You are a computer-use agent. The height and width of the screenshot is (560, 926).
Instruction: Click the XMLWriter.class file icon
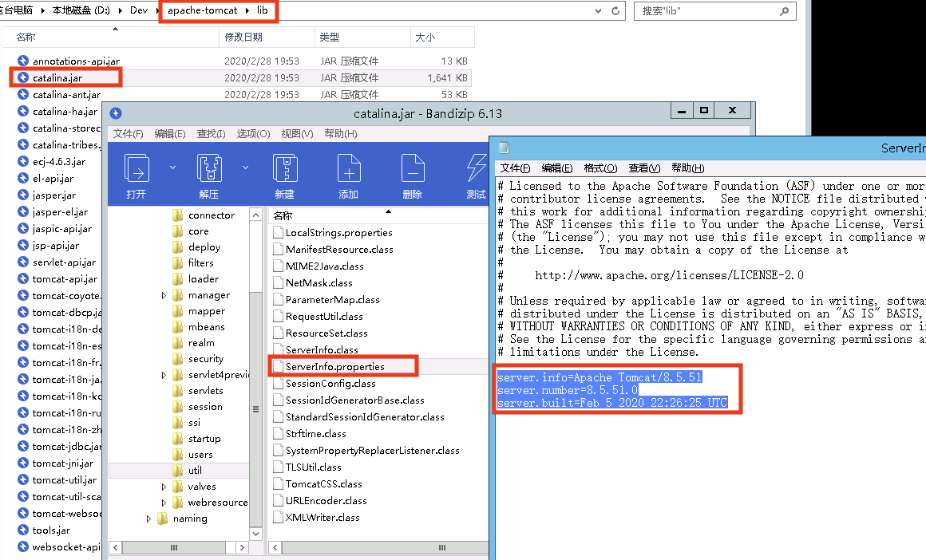(278, 518)
